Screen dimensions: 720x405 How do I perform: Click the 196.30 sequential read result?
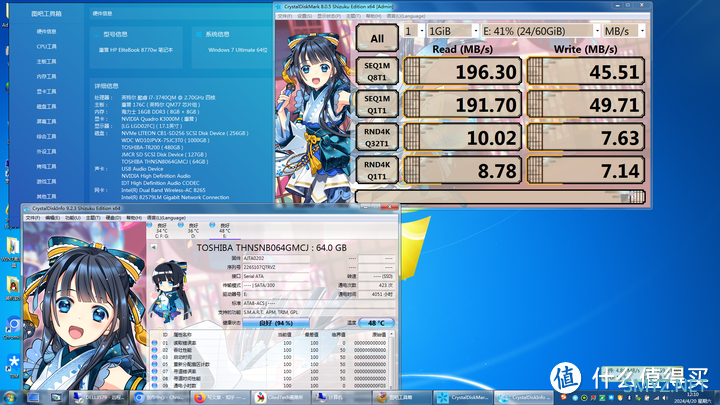click(463, 72)
